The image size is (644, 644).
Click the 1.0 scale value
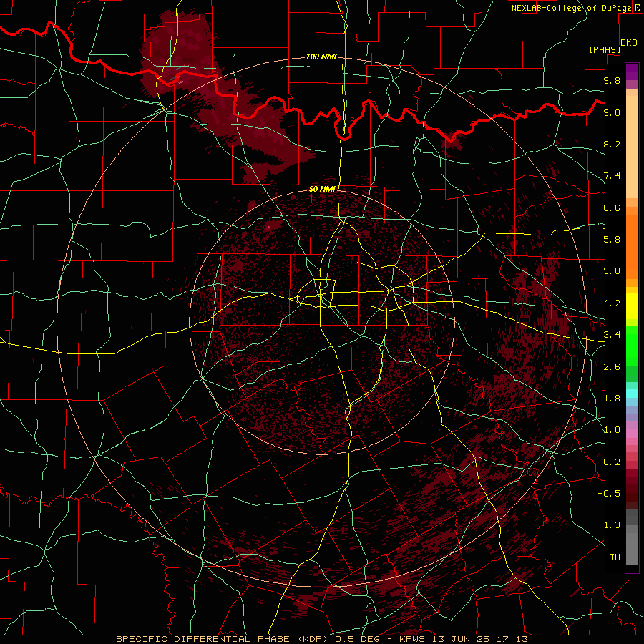tap(612, 430)
